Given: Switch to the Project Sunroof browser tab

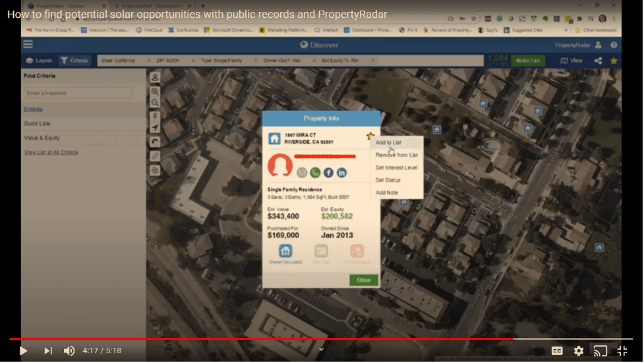Looking at the screenshot, I should 150,6.
